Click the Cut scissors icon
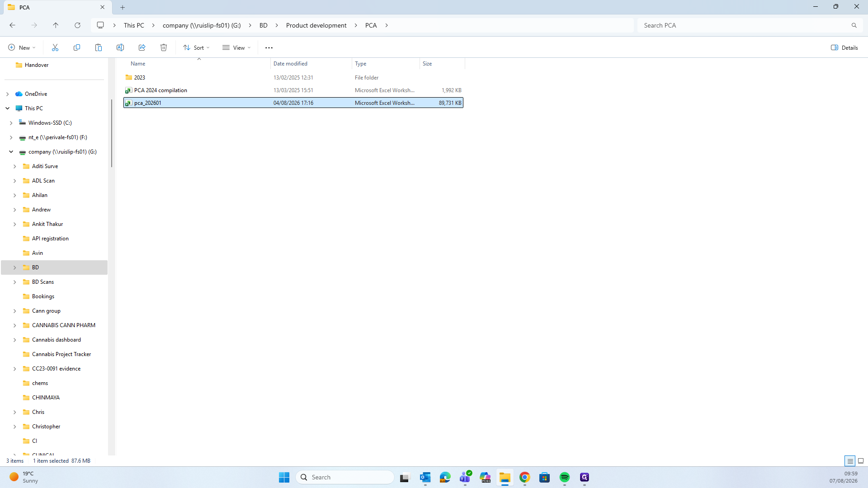868x488 pixels. (55, 47)
